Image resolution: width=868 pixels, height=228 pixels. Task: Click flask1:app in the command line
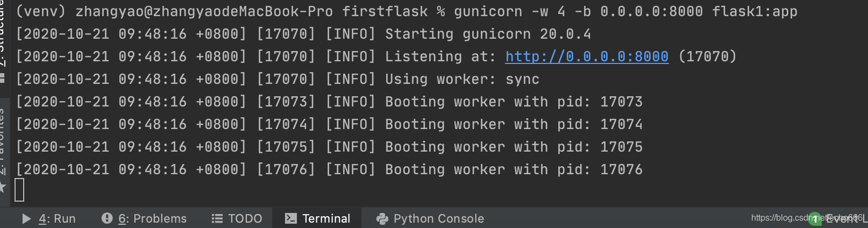click(755, 11)
